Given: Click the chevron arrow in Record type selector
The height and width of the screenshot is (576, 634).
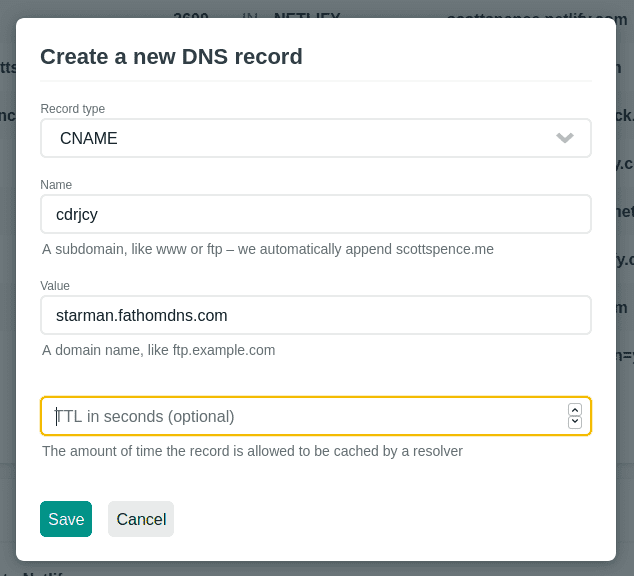Looking at the screenshot, I should [565, 138].
